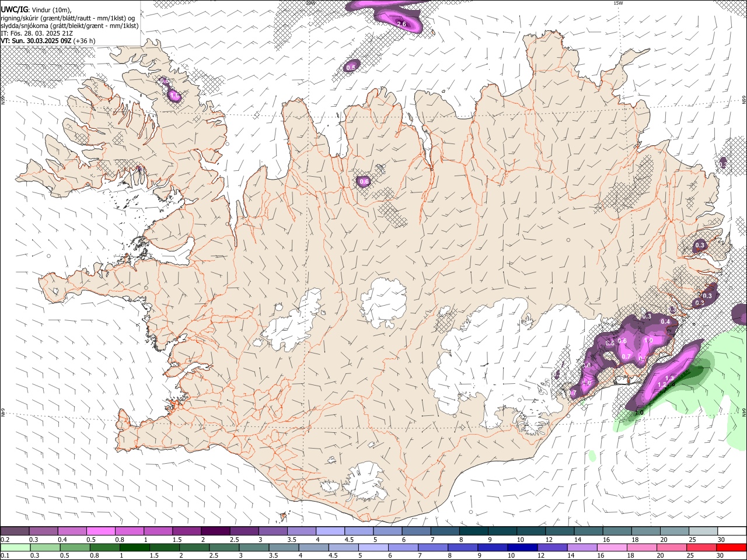Click the Langjökull glacier west of center
Screen dimensions: 747x560
(292, 321)
